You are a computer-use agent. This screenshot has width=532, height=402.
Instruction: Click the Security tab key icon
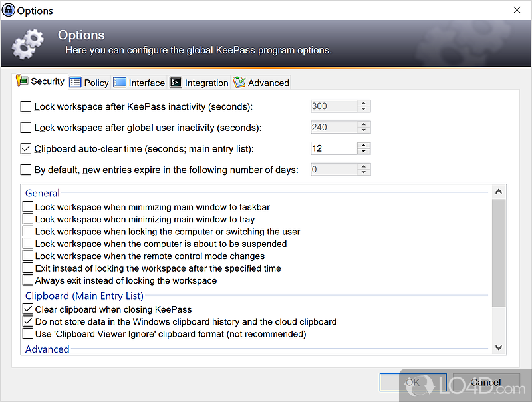click(22, 81)
